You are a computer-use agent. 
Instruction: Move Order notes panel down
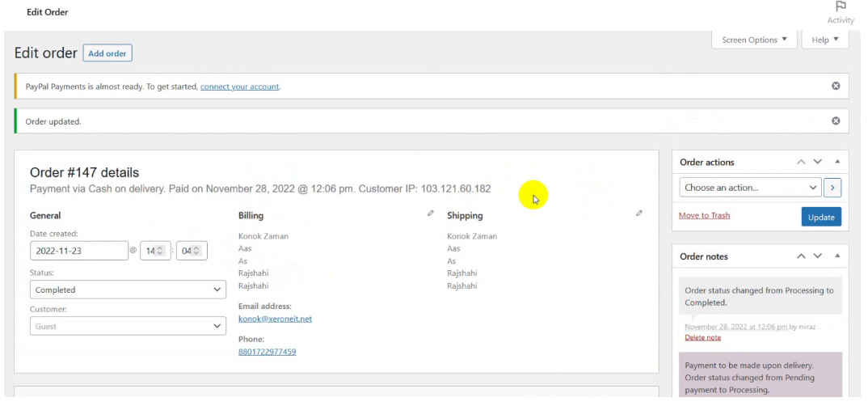tap(818, 256)
